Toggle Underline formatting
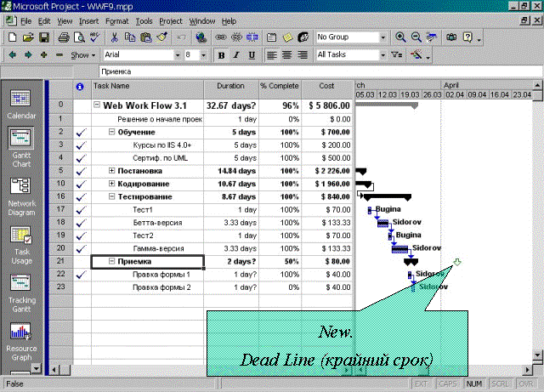 [252, 55]
